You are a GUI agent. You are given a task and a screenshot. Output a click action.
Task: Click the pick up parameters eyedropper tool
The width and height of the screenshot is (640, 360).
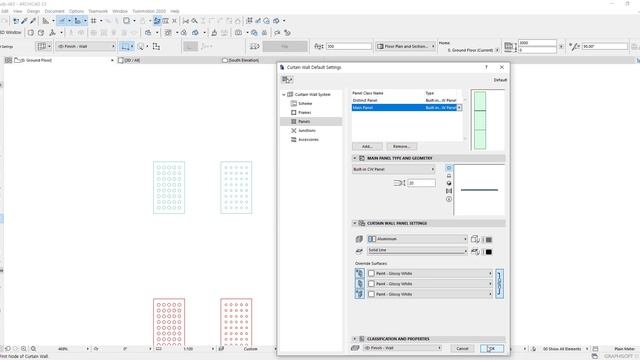24,21
